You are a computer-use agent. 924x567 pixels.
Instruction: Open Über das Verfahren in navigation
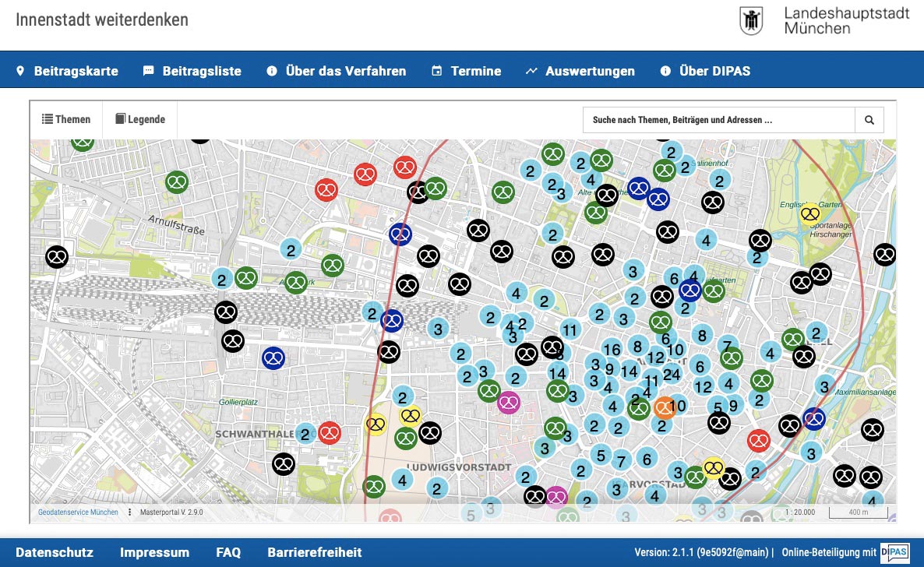point(337,71)
